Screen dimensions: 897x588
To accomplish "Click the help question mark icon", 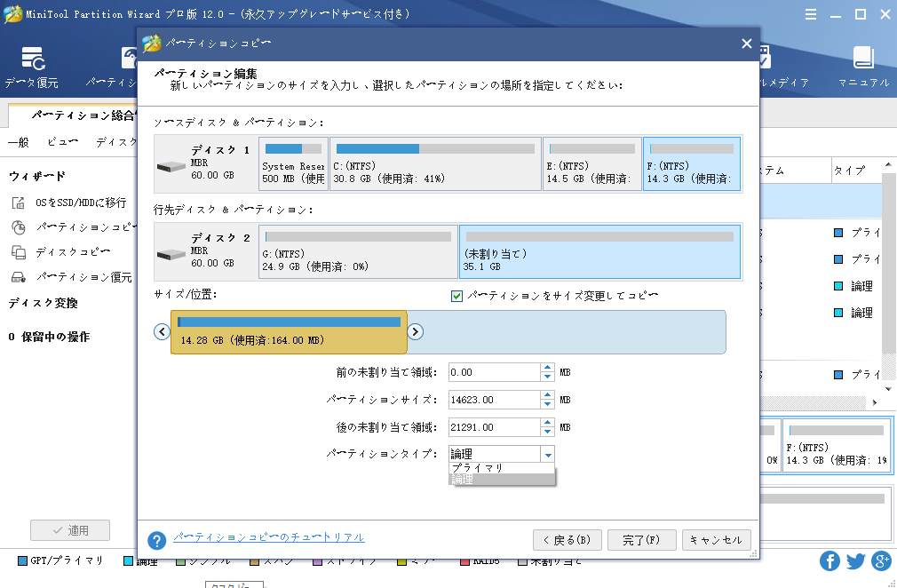I will tap(157, 537).
